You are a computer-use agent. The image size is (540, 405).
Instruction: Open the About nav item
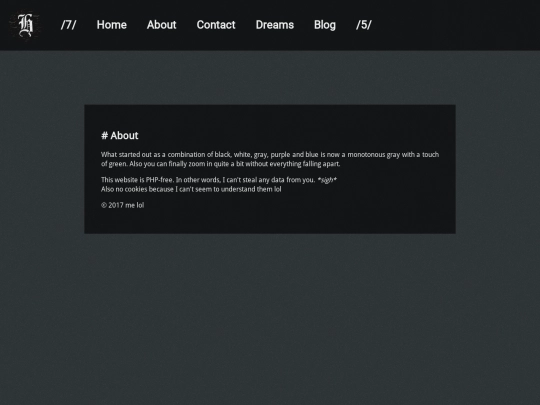coord(162,25)
